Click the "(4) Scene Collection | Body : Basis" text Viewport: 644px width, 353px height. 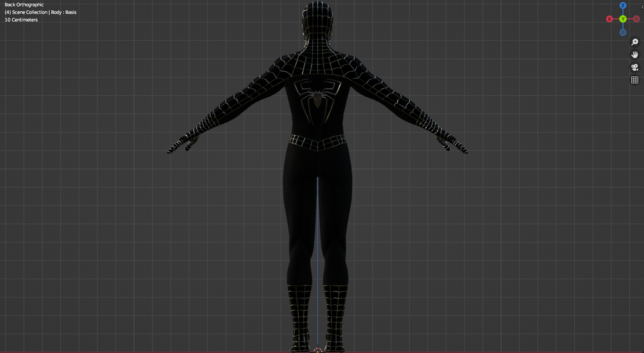40,12
